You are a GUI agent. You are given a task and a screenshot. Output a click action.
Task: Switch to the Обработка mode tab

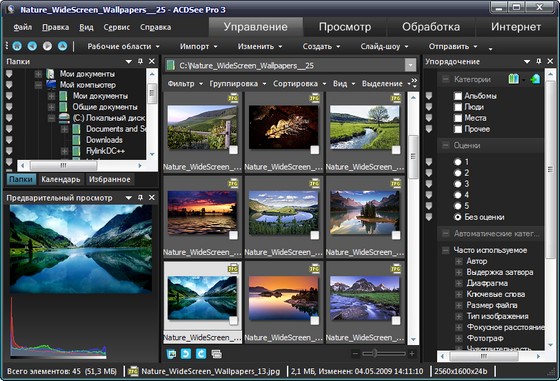[431, 27]
